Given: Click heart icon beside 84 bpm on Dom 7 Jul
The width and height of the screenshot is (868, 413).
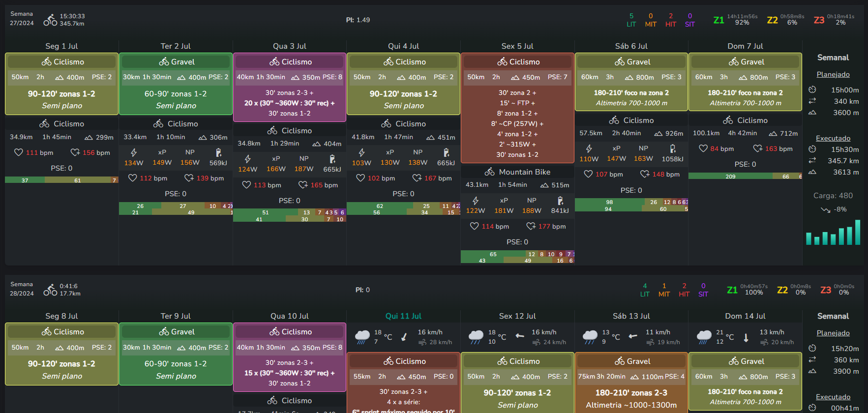Looking at the screenshot, I should (703, 148).
